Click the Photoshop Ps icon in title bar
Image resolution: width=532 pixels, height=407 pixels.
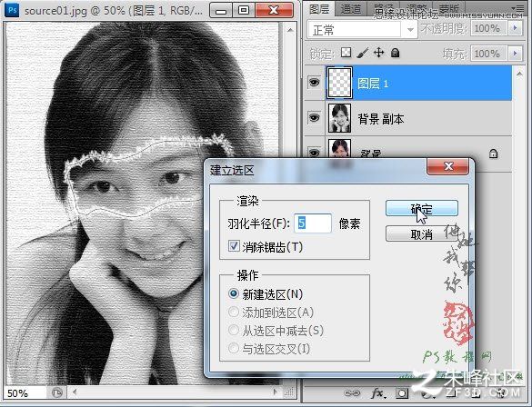13,10
